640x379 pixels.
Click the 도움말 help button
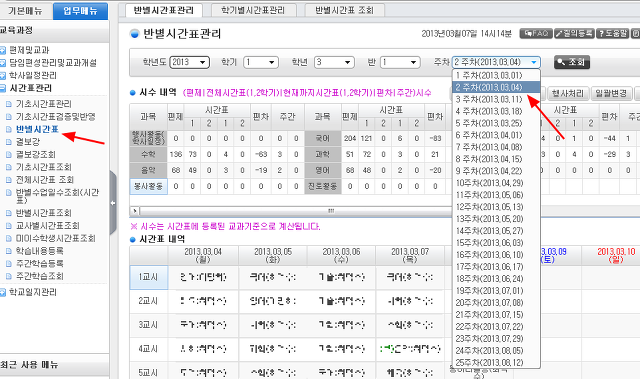click(612, 33)
